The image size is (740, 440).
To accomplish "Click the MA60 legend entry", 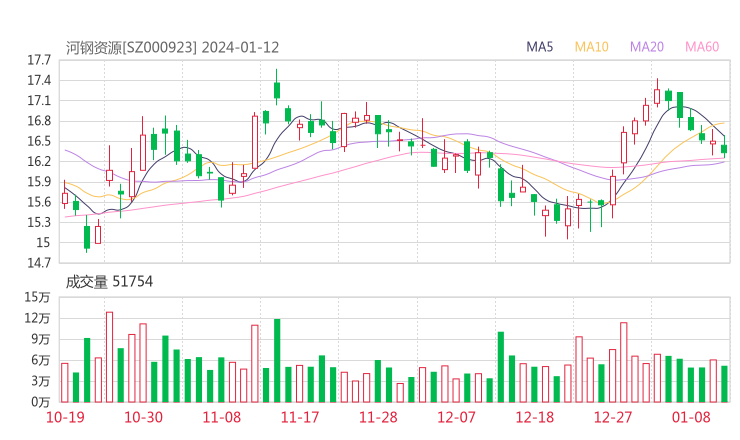I will coord(701,47).
